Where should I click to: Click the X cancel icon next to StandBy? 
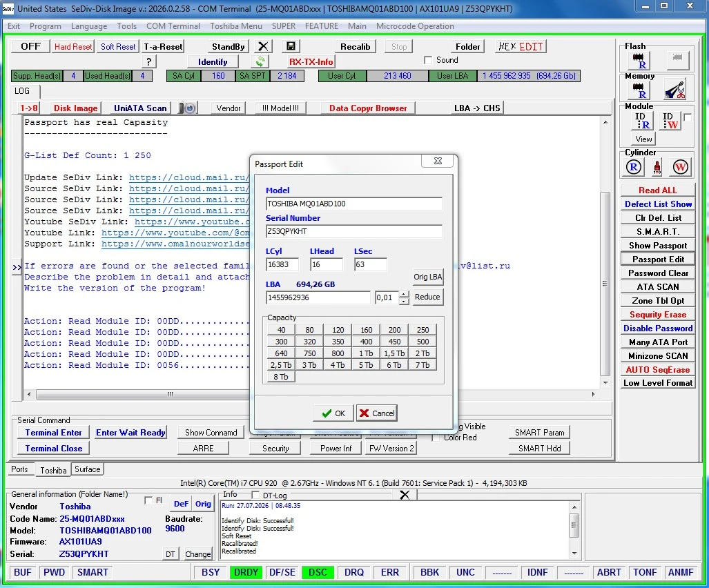pyautogui.click(x=263, y=46)
